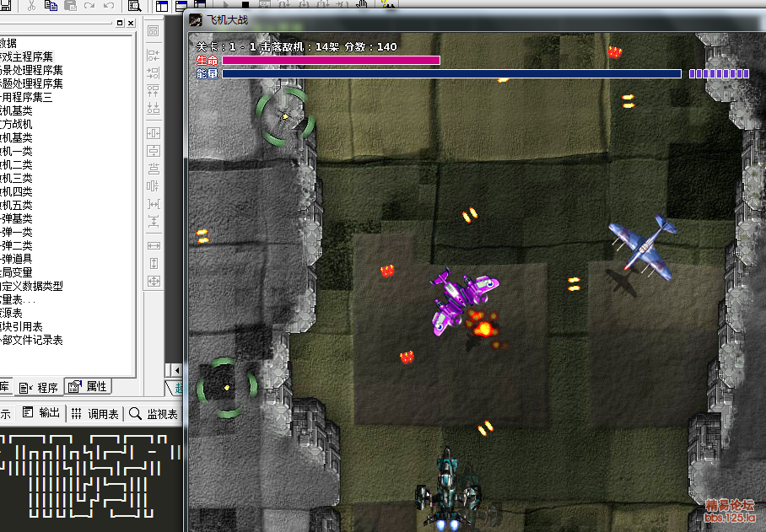
Task: Select the 输出 output tab
Action: [42, 413]
